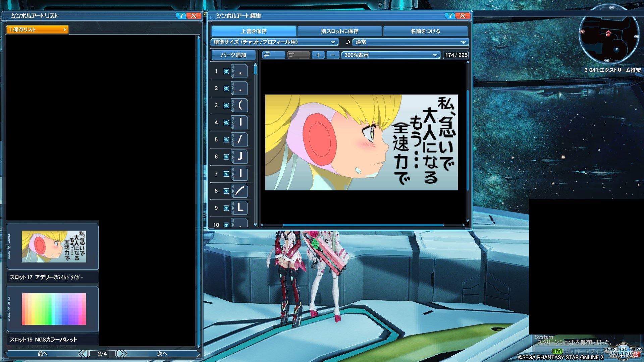
Task: Select layer 4 vertical bar part icon
Action: click(x=240, y=123)
